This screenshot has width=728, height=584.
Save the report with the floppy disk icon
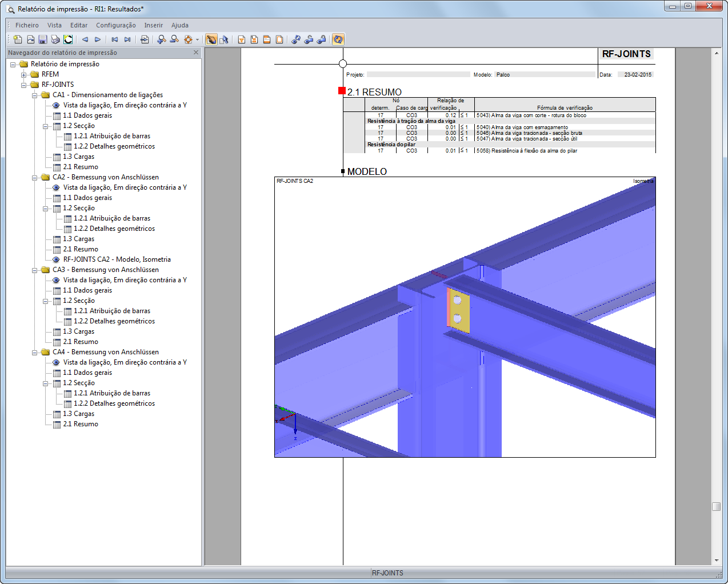(x=43, y=39)
